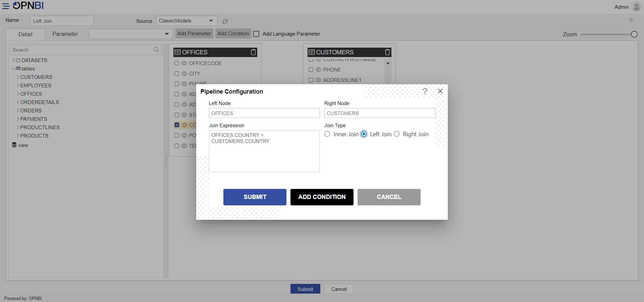Click the DATASETS folder icon

[x=18, y=60]
